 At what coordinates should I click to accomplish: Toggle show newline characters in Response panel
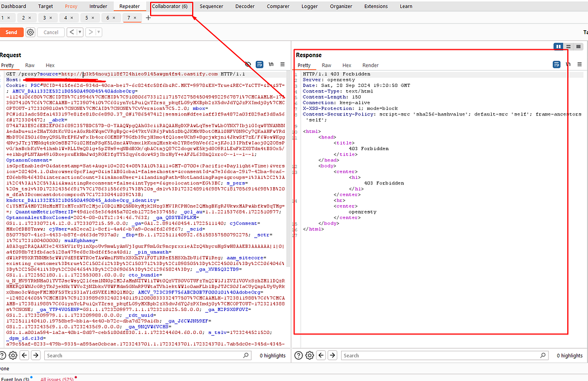click(568, 64)
